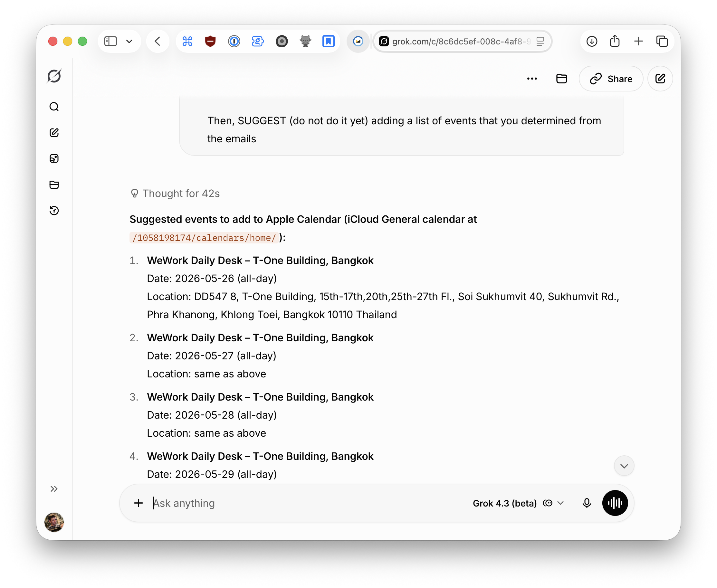Open the red shield blocker extension

[210, 41]
